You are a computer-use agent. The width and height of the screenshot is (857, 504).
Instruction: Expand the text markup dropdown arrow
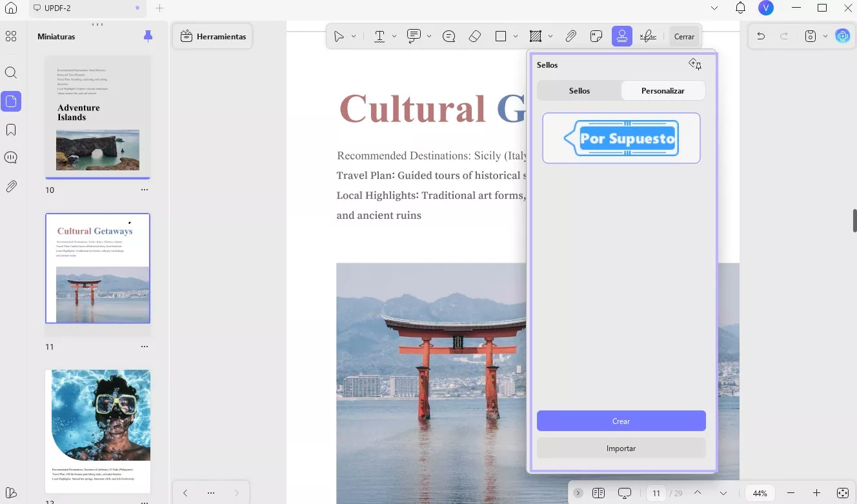(x=395, y=37)
